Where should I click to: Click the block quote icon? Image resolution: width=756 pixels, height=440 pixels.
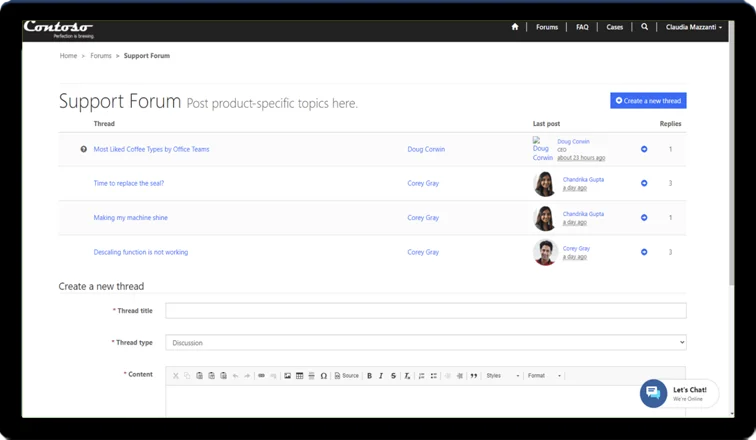pos(473,376)
